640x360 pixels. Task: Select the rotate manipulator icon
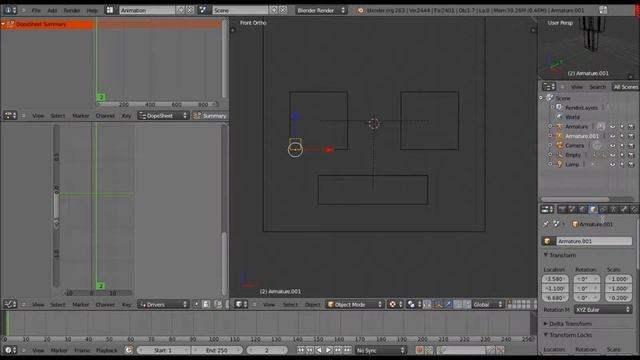coord(458,304)
